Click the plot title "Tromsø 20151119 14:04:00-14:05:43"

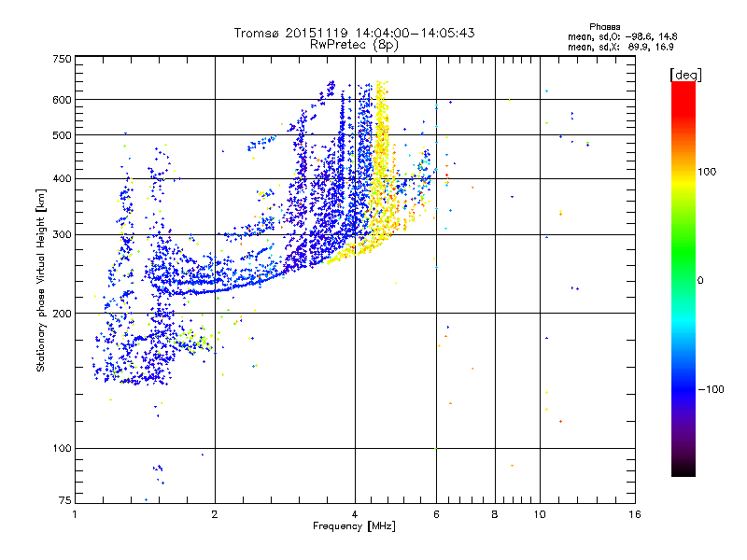[x=355, y=33]
